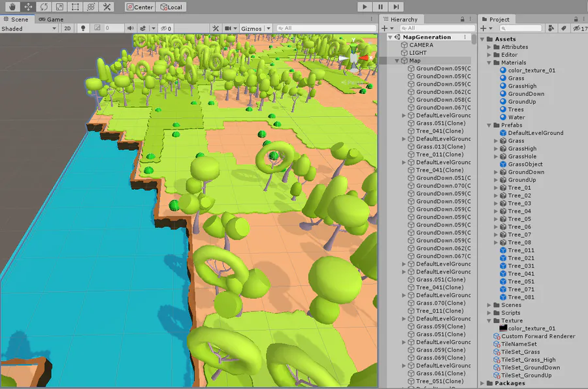
Task: Open the Shaded draw mode dropdown
Action: pos(29,29)
